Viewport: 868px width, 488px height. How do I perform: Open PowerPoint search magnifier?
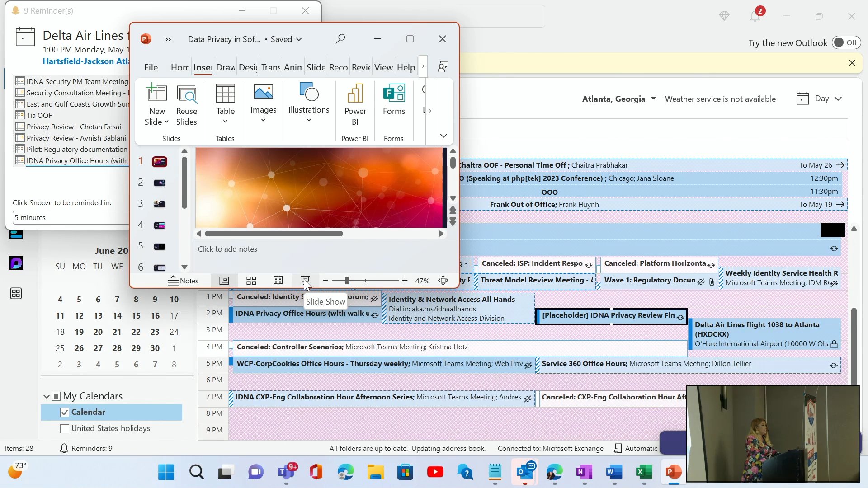340,39
